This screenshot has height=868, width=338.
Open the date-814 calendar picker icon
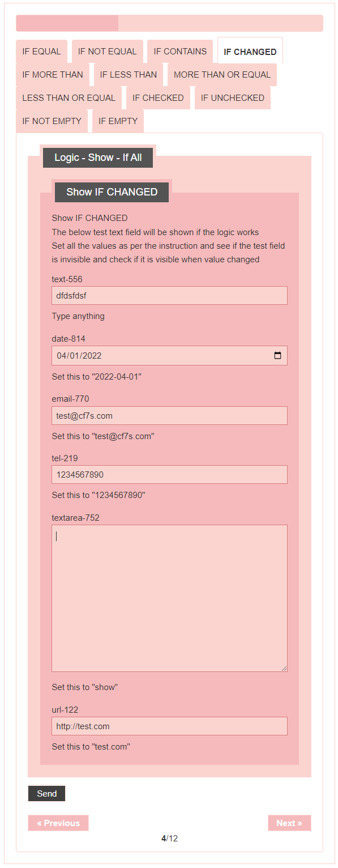277,356
